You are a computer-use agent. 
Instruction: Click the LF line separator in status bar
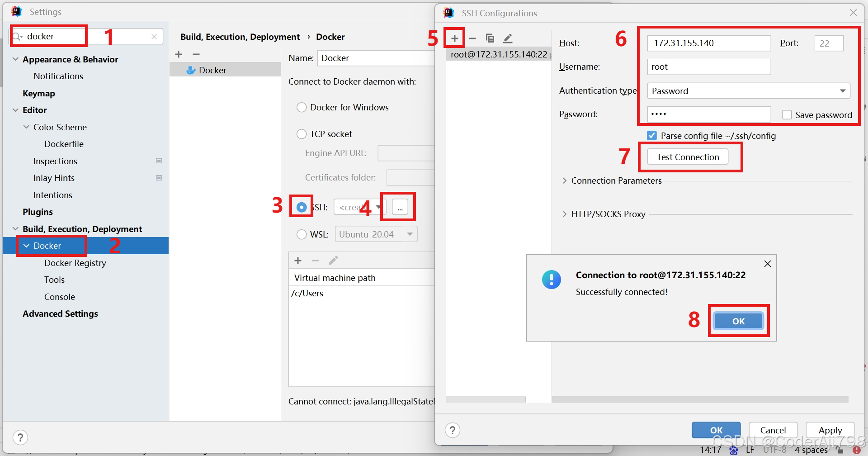(x=750, y=450)
